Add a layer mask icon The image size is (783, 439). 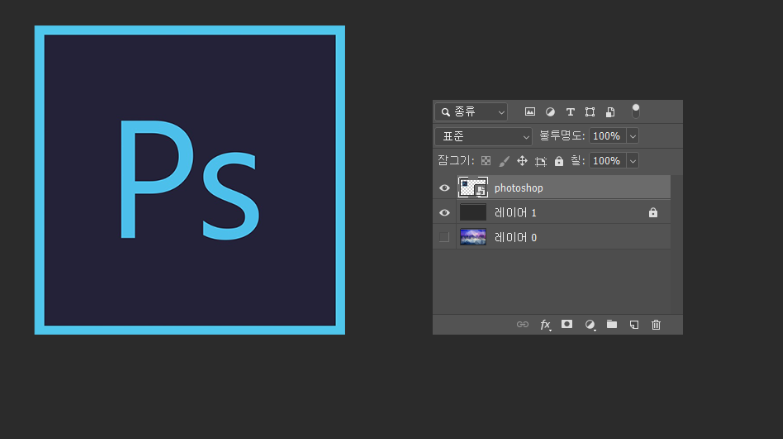[567, 324]
